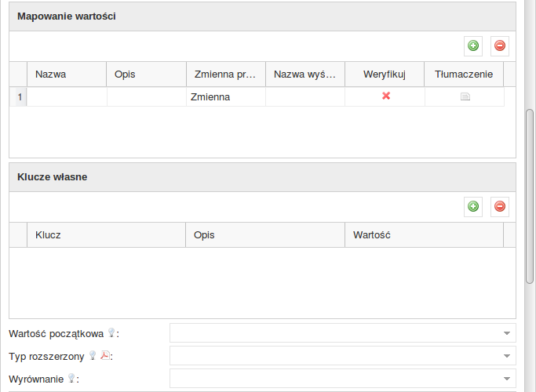Sort by Nazwa column header
Viewport: 536px width, 392px height.
point(67,74)
